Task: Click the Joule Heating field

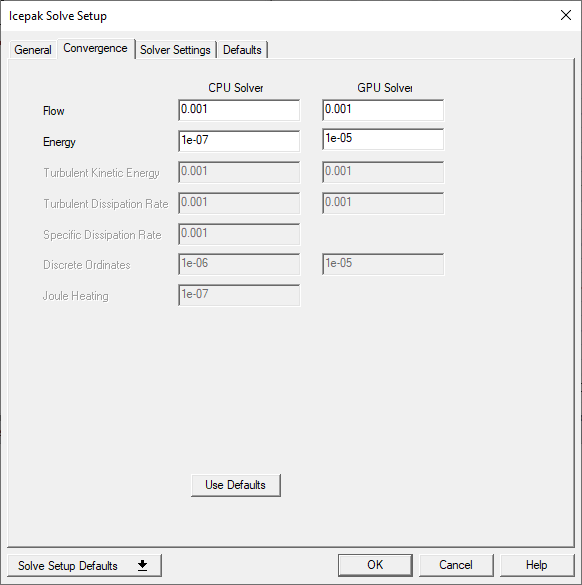Action: point(239,295)
